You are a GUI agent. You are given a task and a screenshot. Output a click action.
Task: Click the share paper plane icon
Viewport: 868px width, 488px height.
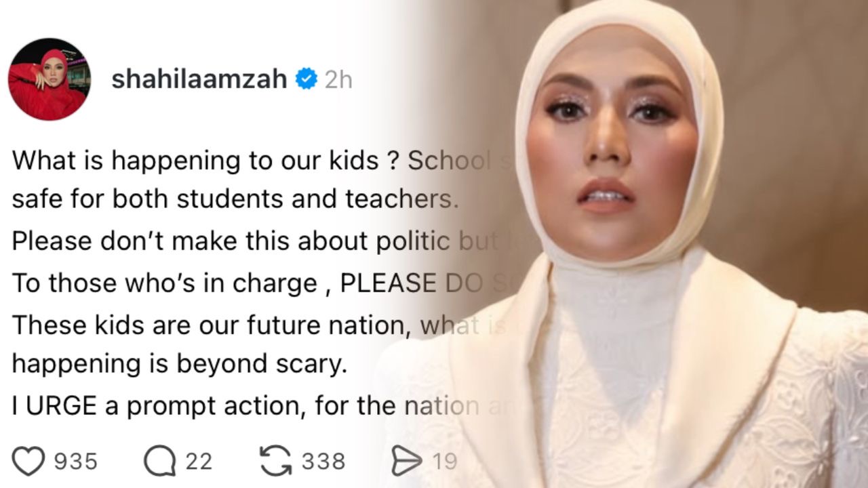point(407,462)
